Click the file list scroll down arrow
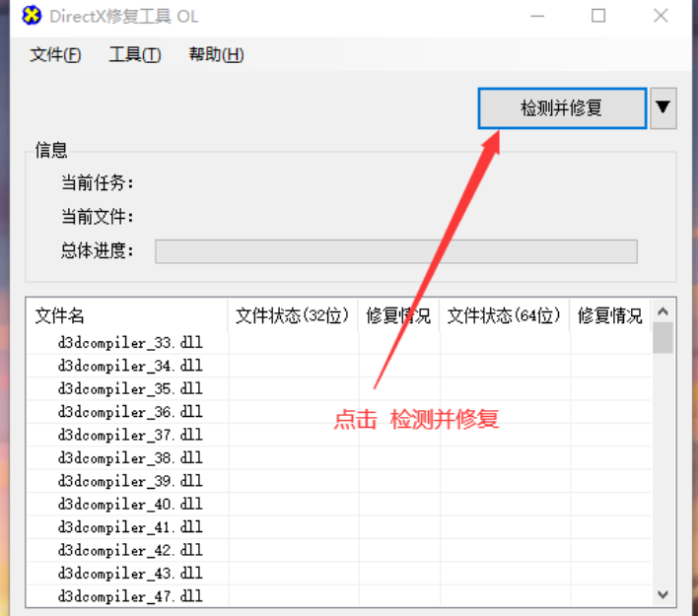The width and height of the screenshot is (698, 616). click(663, 594)
